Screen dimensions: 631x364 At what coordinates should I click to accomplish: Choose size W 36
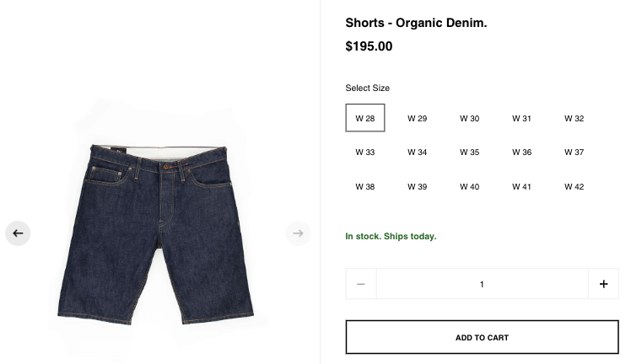(522, 153)
